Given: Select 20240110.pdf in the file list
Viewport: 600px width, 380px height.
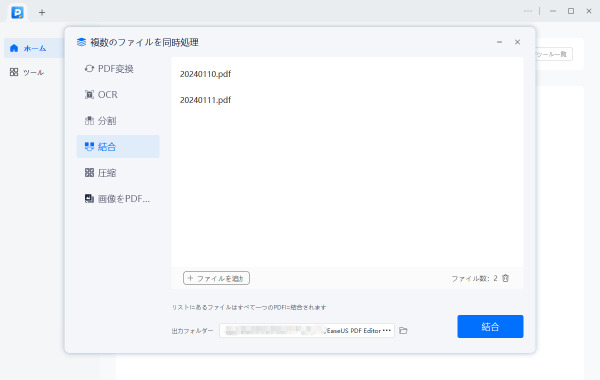Looking at the screenshot, I should tap(205, 74).
